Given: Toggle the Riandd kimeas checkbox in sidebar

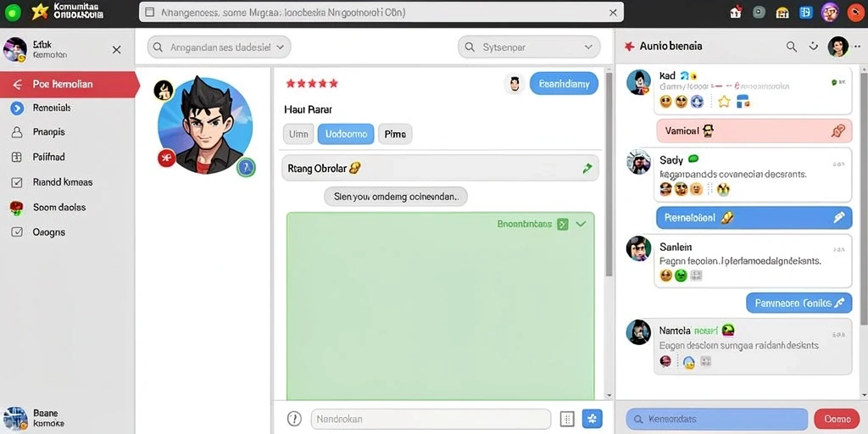Looking at the screenshot, I should (x=17, y=182).
